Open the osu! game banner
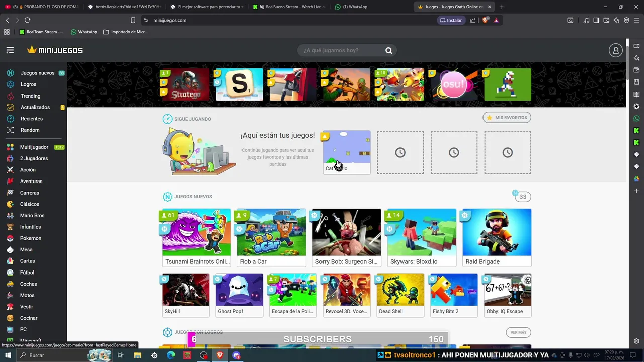 coord(454,84)
